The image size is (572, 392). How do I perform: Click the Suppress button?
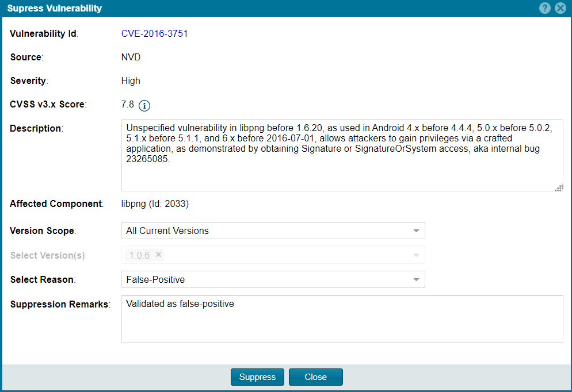click(257, 377)
